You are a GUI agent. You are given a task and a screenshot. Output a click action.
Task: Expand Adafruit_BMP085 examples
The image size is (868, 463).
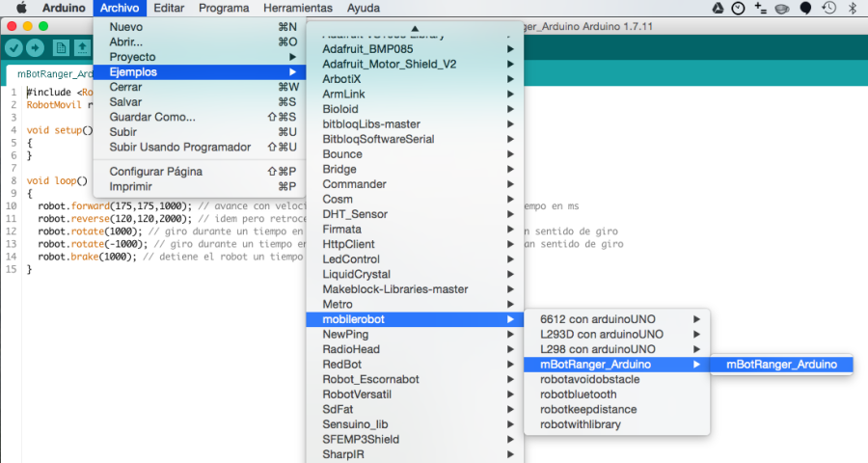415,49
